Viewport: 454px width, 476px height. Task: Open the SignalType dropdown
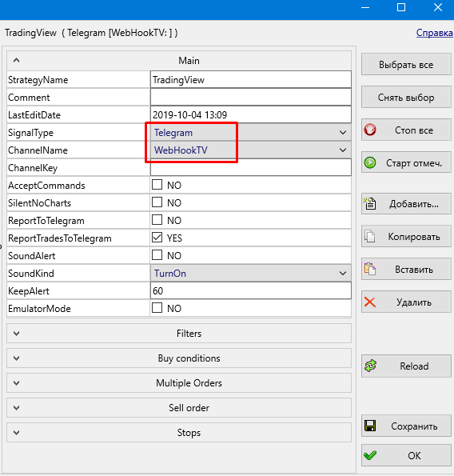pos(251,132)
